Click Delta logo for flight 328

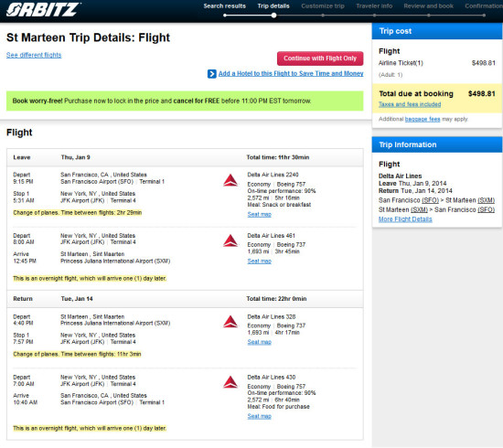(x=230, y=322)
